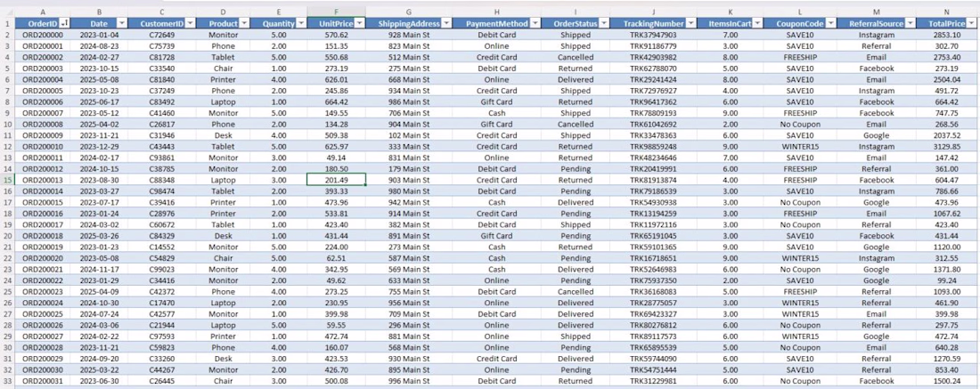Select tracking number TRK42903982

653,58
